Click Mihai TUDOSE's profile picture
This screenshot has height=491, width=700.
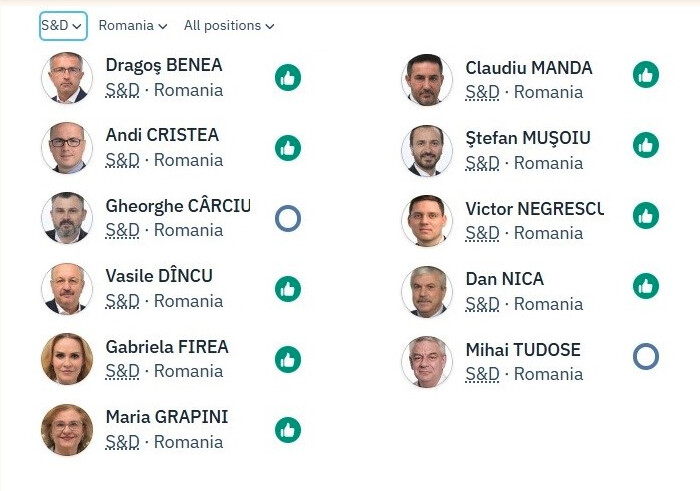click(x=427, y=362)
